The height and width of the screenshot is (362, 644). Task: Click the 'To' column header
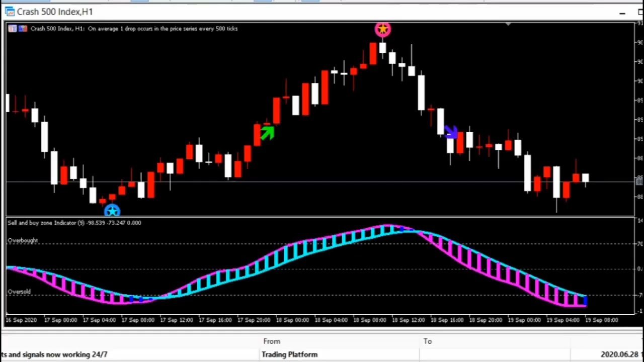point(427,341)
